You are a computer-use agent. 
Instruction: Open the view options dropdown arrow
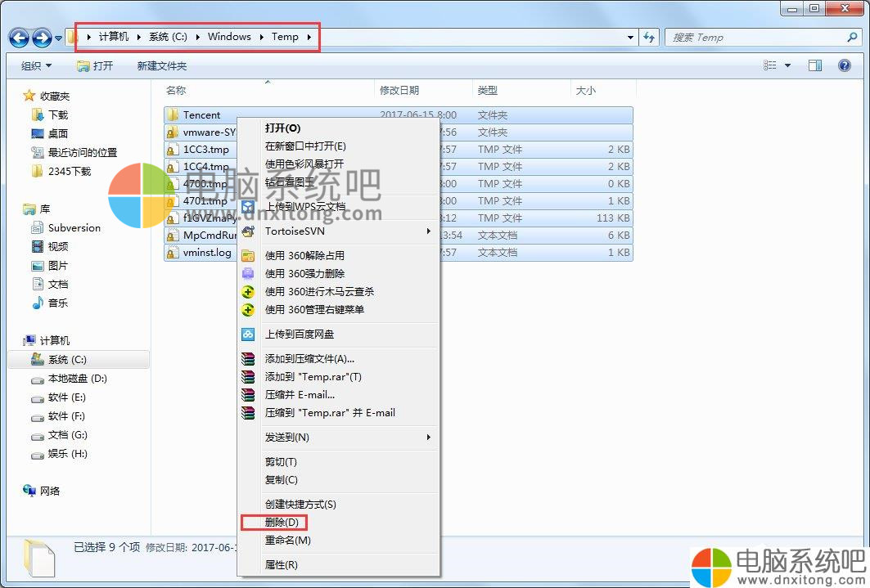pyautogui.click(x=788, y=65)
